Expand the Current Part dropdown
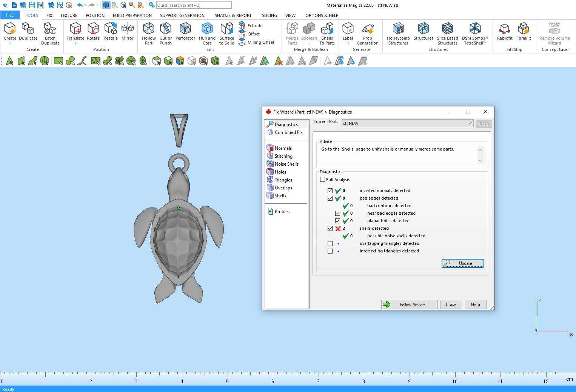This screenshot has width=576, height=392. coord(470,123)
